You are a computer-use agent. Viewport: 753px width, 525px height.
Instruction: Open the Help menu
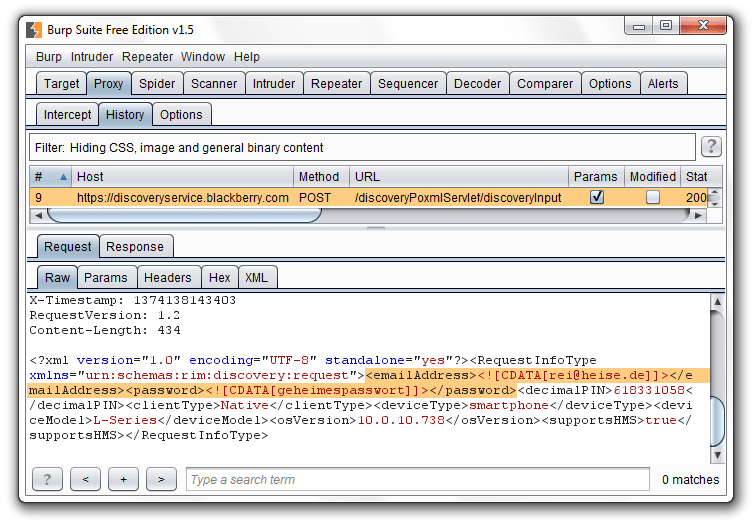point(247,57)
